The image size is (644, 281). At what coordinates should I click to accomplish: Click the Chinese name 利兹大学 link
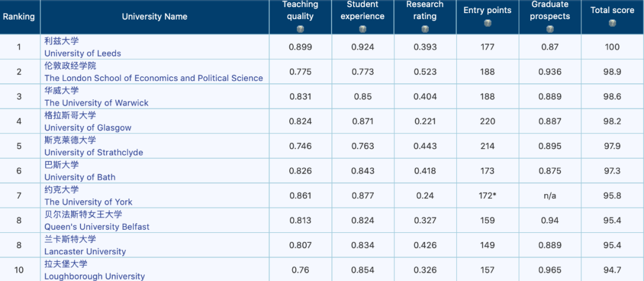pos(61,41)
